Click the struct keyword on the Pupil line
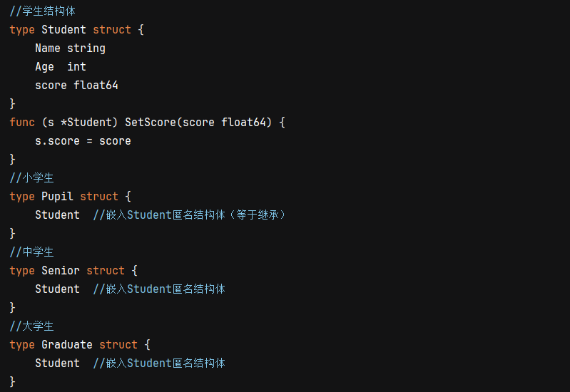The width and height of the screenshot is (570, 392). 99,197
